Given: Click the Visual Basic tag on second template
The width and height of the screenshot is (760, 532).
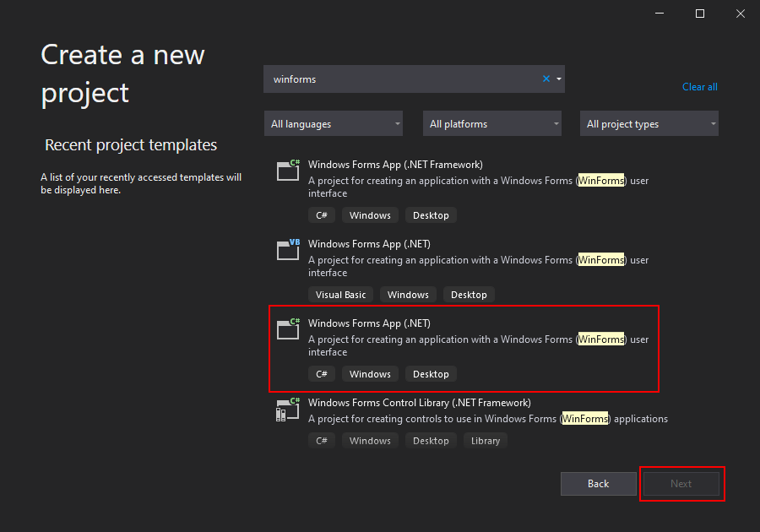Looking at the screenshot, I should (x=340, y=295).
